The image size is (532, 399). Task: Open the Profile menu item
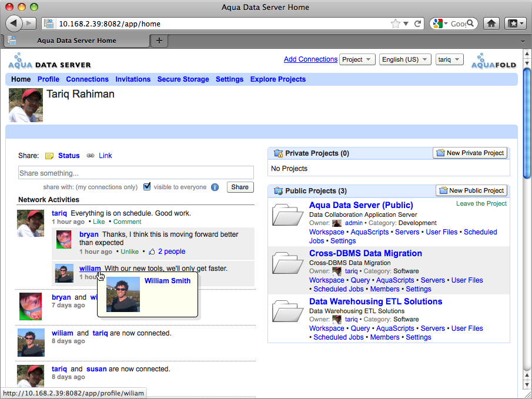tap(48, 79)
